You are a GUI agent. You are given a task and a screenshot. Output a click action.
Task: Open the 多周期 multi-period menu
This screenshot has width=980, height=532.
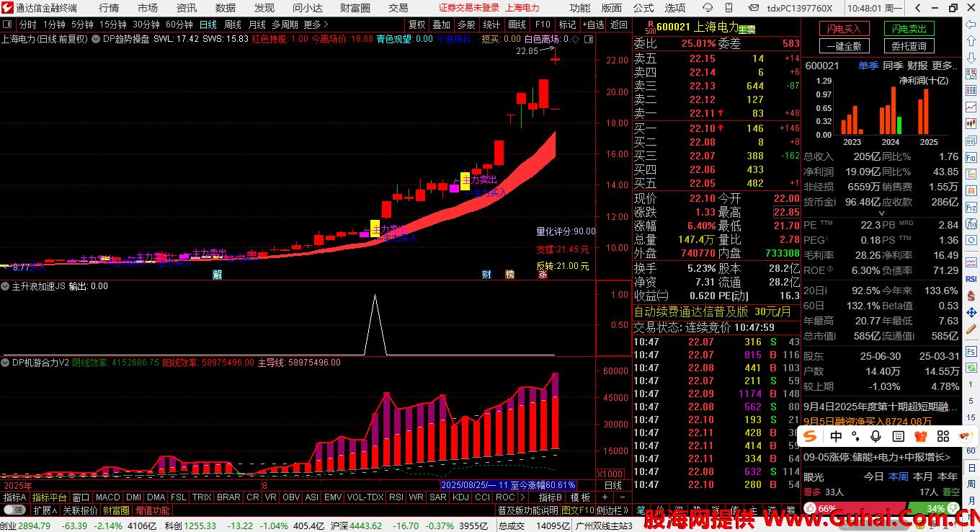click(285, 25)
